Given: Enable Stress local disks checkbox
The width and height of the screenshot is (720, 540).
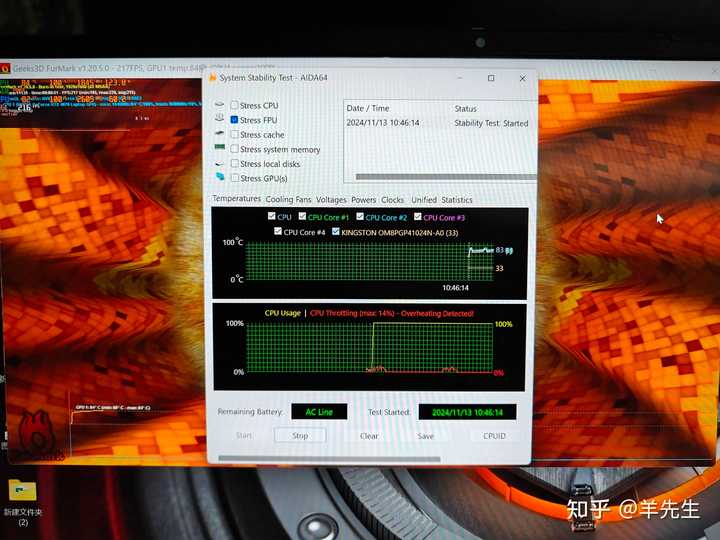Looking at the screenshot, I should click(x=235, y=163).
